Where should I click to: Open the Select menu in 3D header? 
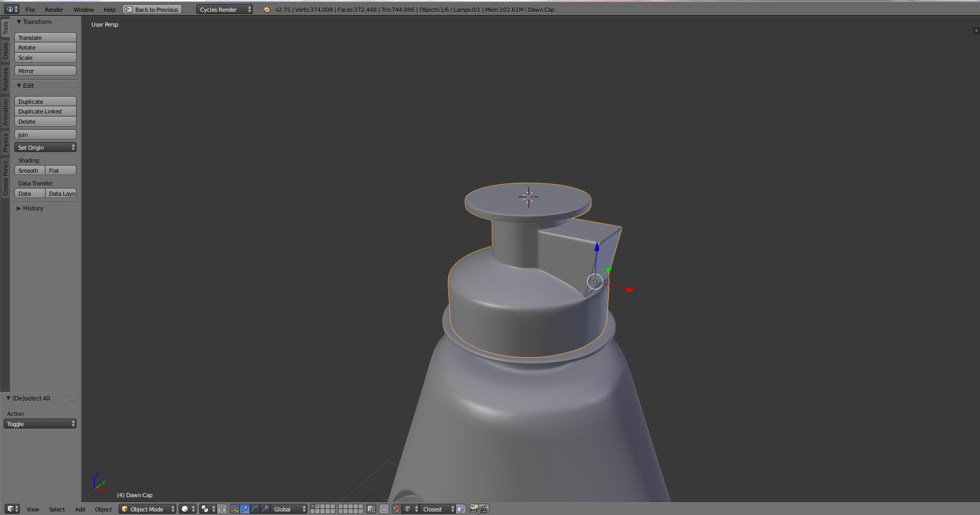[57, 509]
